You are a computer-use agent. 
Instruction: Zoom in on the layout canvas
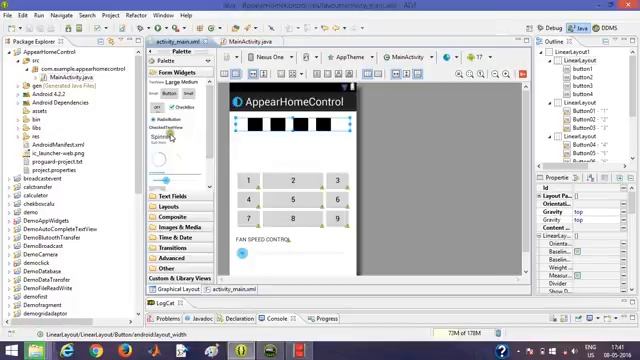pos(506,74)
